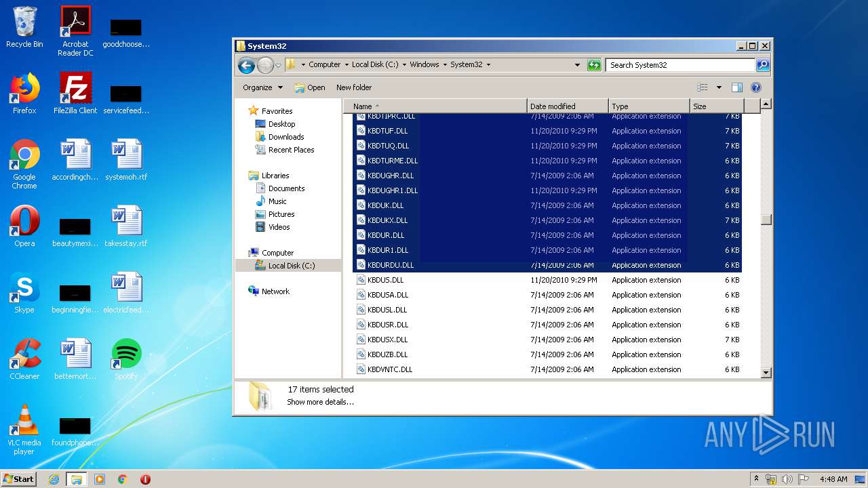Click the file list scroll down arrow
The height and width of the screenshot is (488, 868).
click(x=766, y=372)
